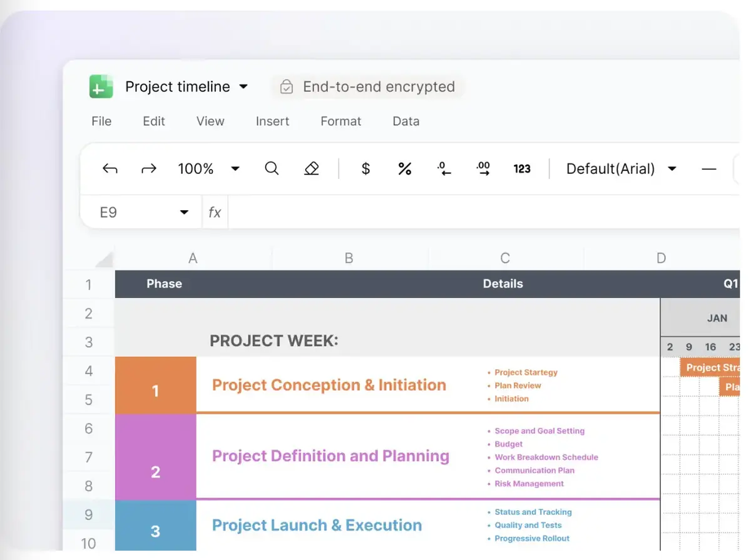Click the green spreadsheet app icon

(100, 86)
